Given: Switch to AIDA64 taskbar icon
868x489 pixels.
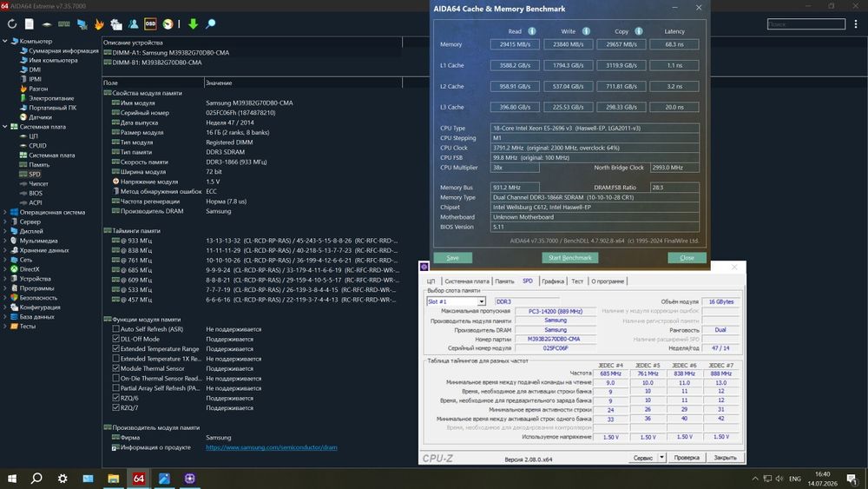Looking at the screenshot, I should tap(139, 479).
